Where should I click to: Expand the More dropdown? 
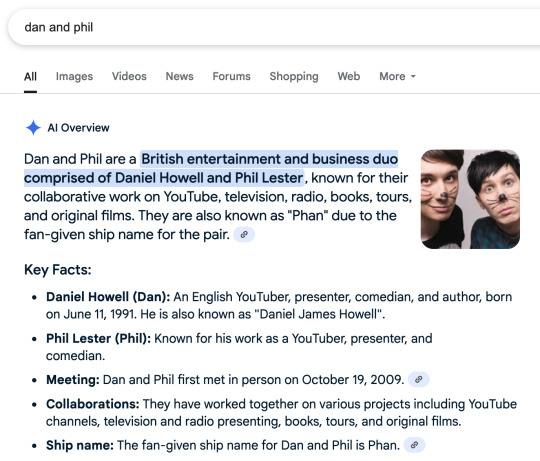tap(397, 76)
